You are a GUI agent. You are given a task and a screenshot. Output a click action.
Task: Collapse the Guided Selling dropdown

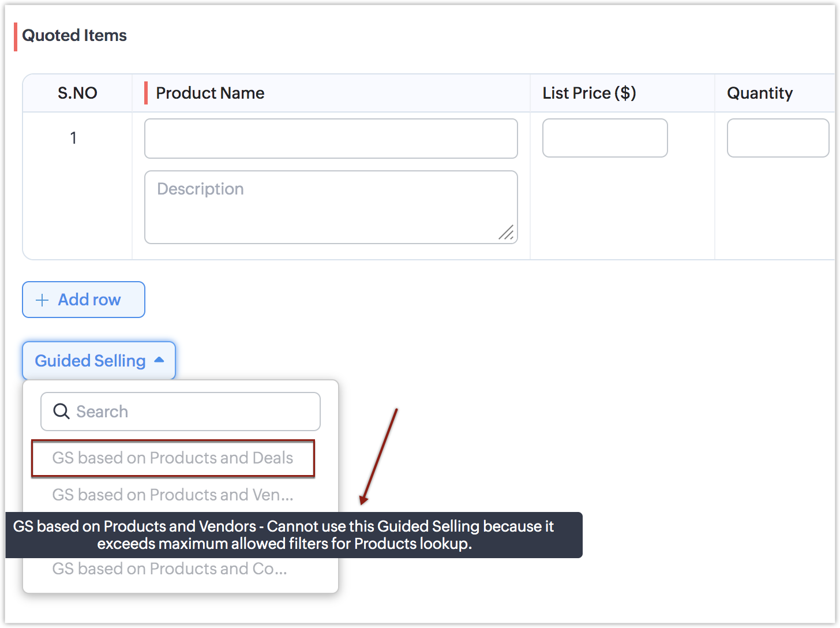(x=98, y=361)
